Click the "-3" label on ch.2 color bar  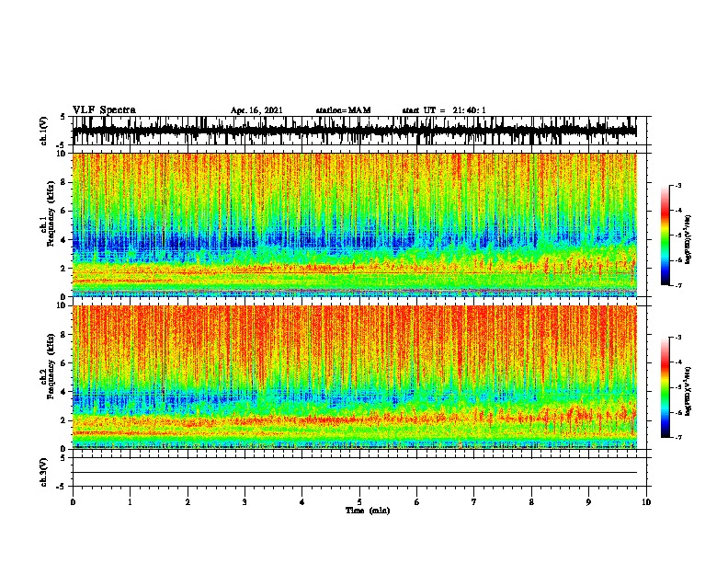(677, 338)
